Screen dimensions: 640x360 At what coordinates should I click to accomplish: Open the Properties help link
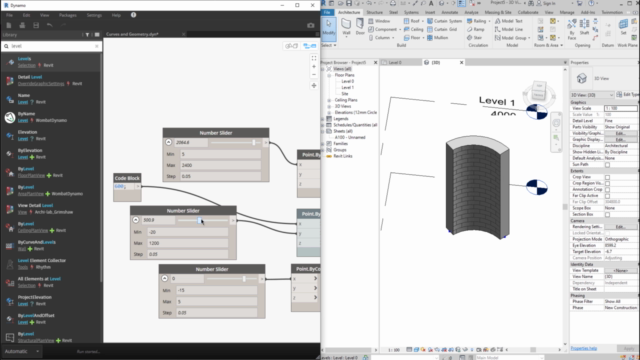[584, 348]
